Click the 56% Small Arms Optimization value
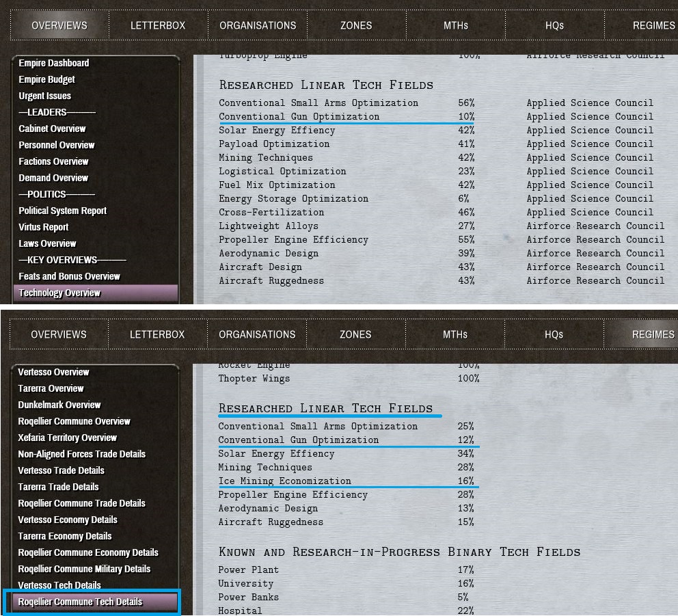 tap(466, 103)
